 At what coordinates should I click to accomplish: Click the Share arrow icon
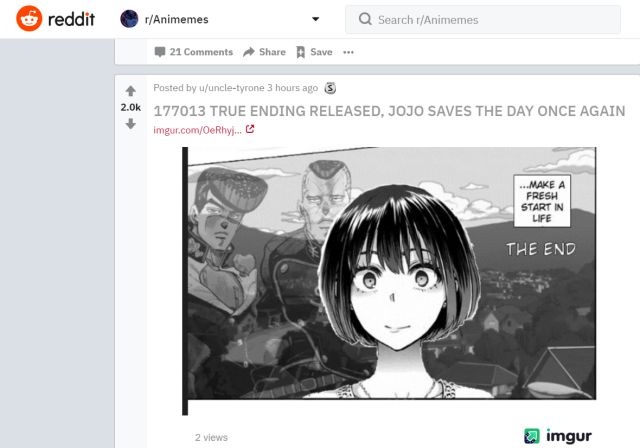tap(249, 52)
